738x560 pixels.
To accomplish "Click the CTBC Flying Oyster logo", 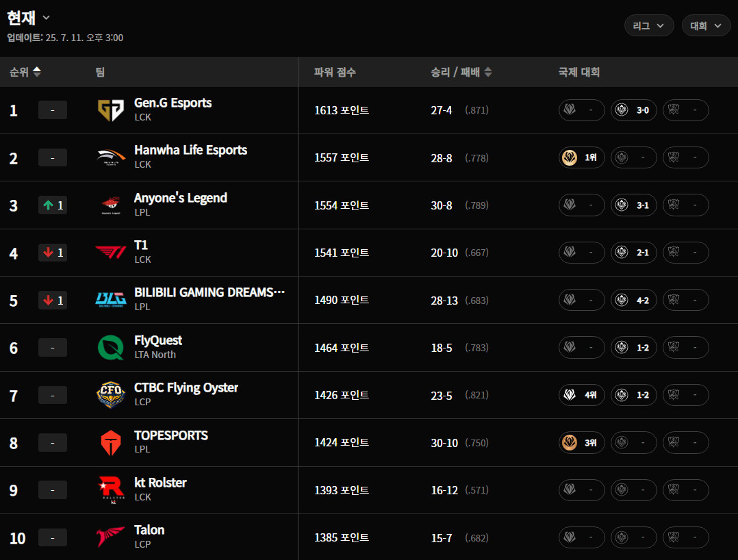I will point(111,395).
